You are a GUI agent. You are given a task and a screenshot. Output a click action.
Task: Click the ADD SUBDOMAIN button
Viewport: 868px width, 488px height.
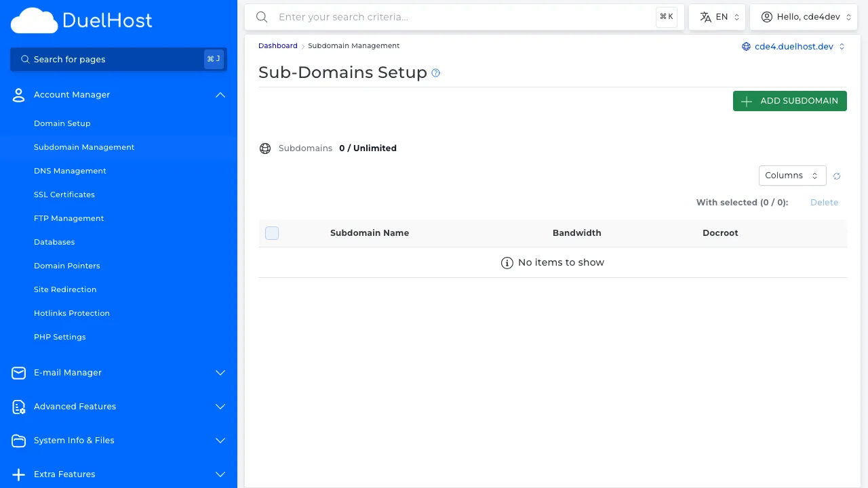pyautogui.click(x=789, y=100)
